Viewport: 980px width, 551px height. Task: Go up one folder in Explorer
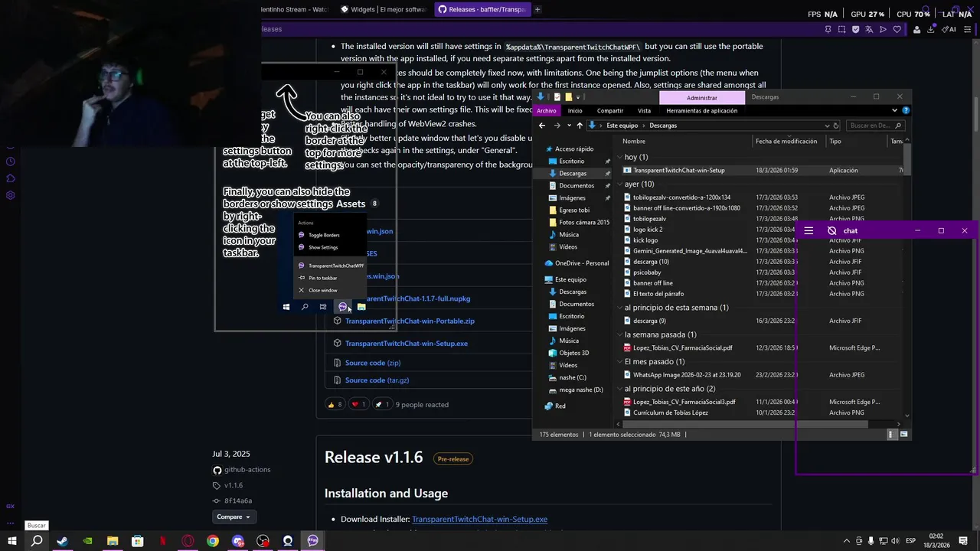tap(579, 126)
